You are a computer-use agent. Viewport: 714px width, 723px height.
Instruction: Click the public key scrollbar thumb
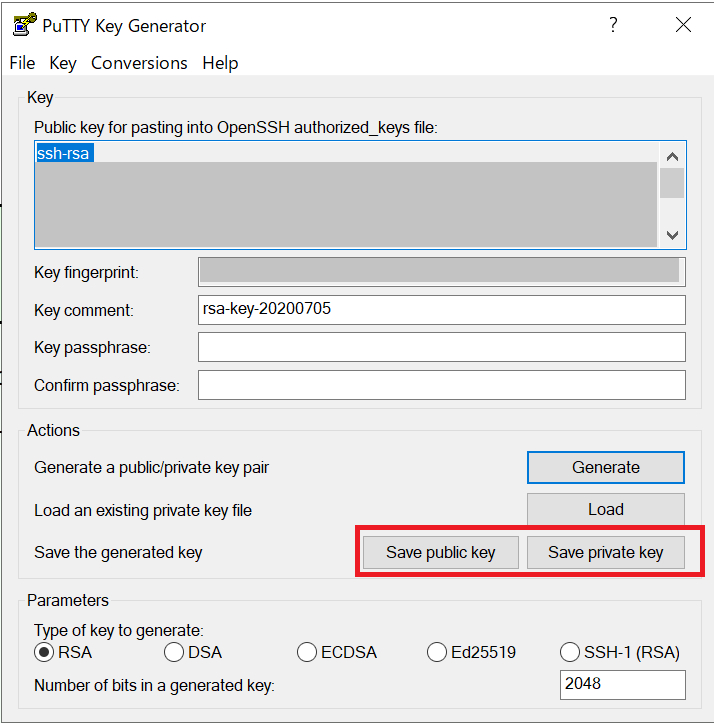tap(672, 183)
